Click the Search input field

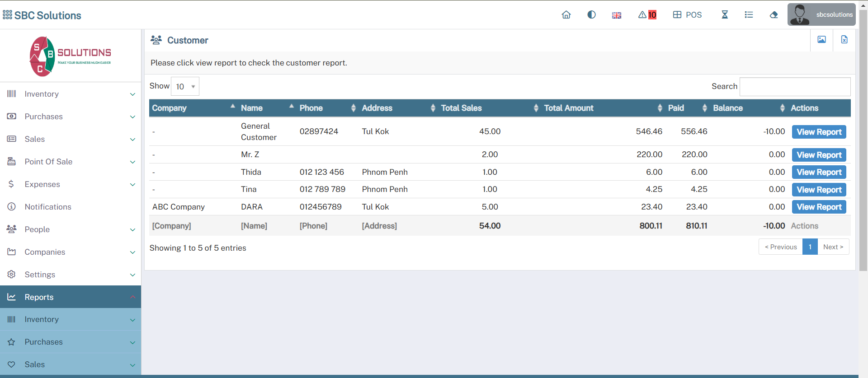795,86
